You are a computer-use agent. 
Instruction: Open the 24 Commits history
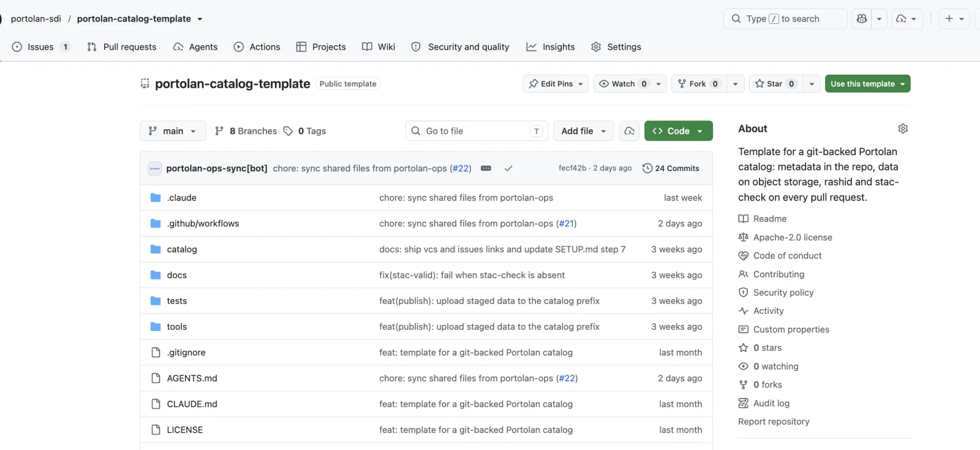671,168
